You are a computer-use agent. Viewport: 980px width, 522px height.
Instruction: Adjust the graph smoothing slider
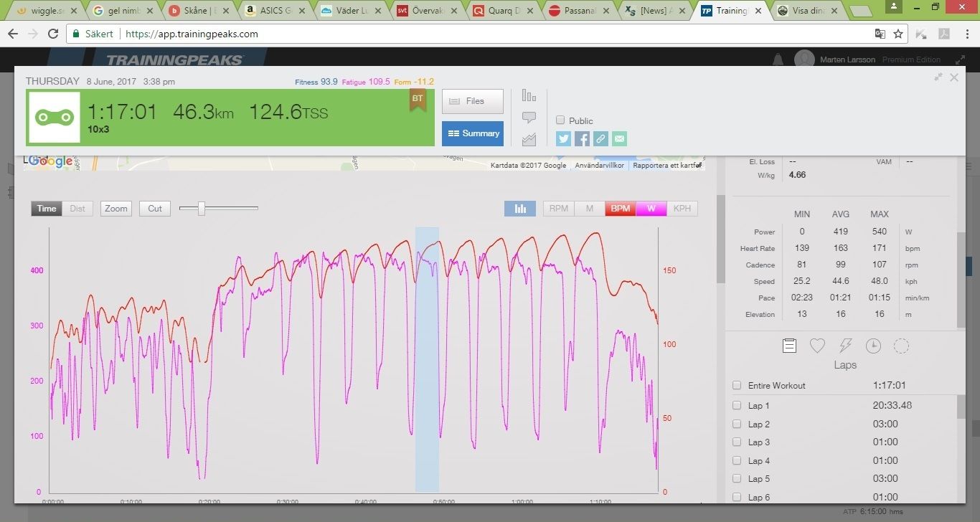202,209
